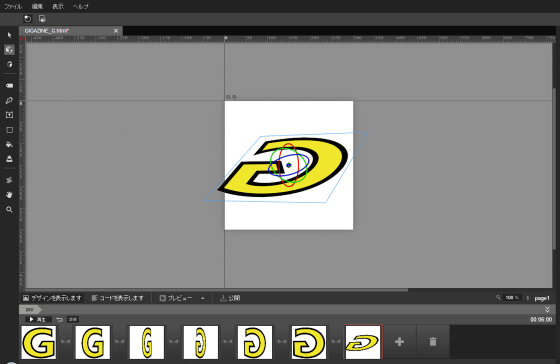560x364 pixels.
Task: Select the arrow Selection tool
Action: click(x=9, y=35)
